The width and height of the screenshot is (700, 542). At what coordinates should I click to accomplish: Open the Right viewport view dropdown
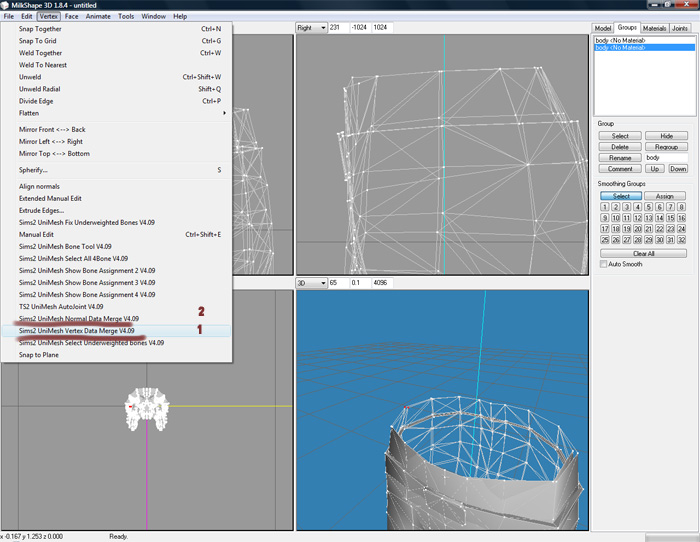(312, 28)
